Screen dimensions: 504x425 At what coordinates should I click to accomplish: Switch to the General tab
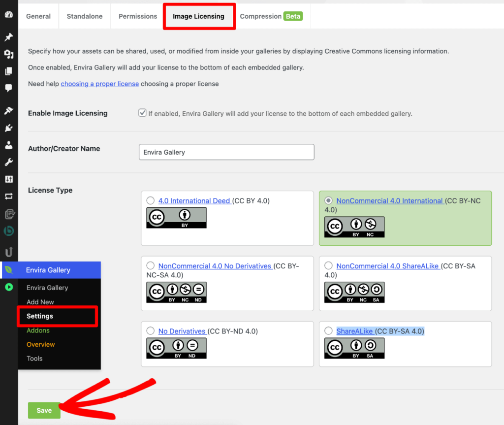coord(38,16)
